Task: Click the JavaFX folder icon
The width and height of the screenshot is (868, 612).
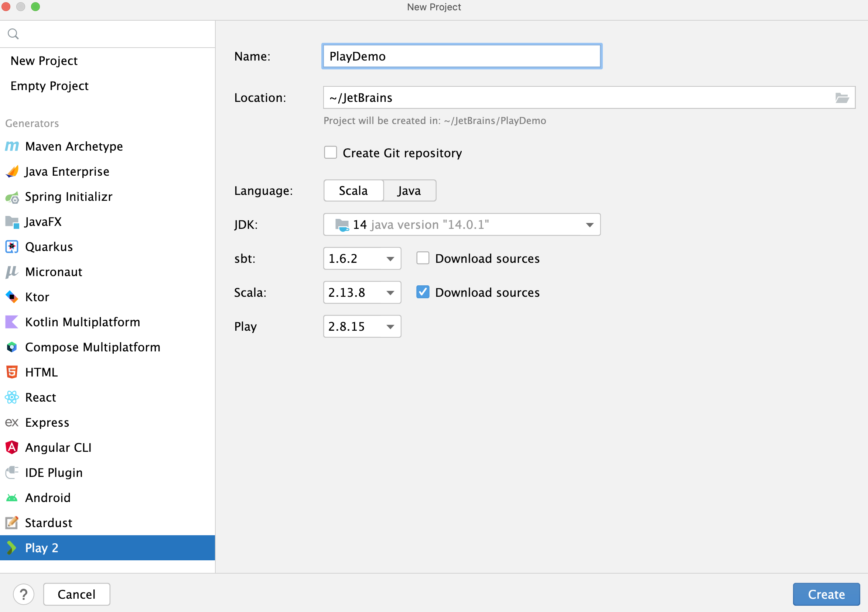Action: (12, 222)
